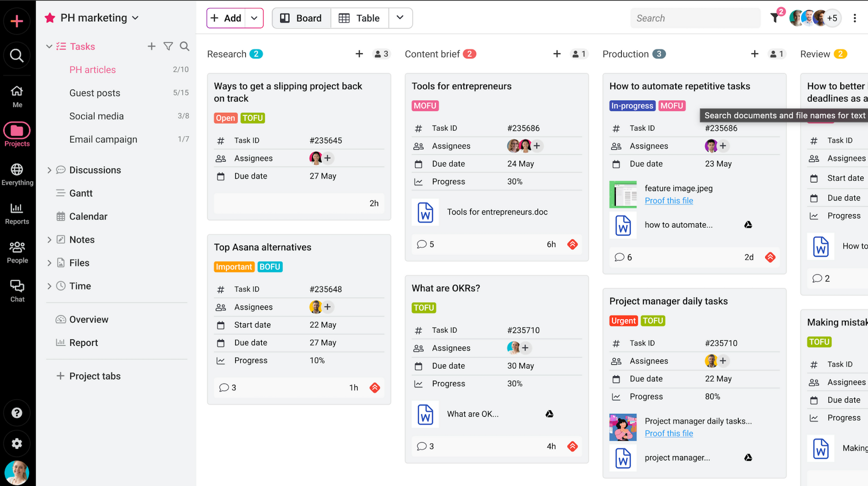The width and height of the screenshot is (868, 486).
Task: Click the search icon in Tasks row
Action: [x=184, y=46]
